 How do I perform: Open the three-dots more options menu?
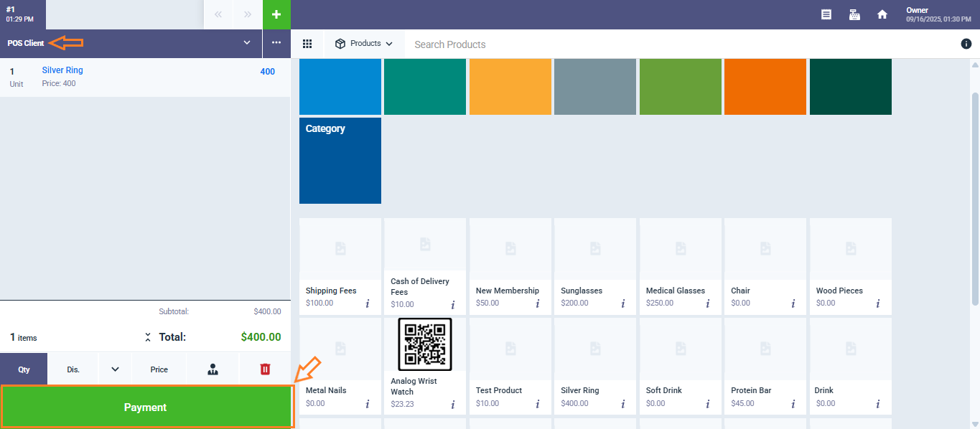276,43
